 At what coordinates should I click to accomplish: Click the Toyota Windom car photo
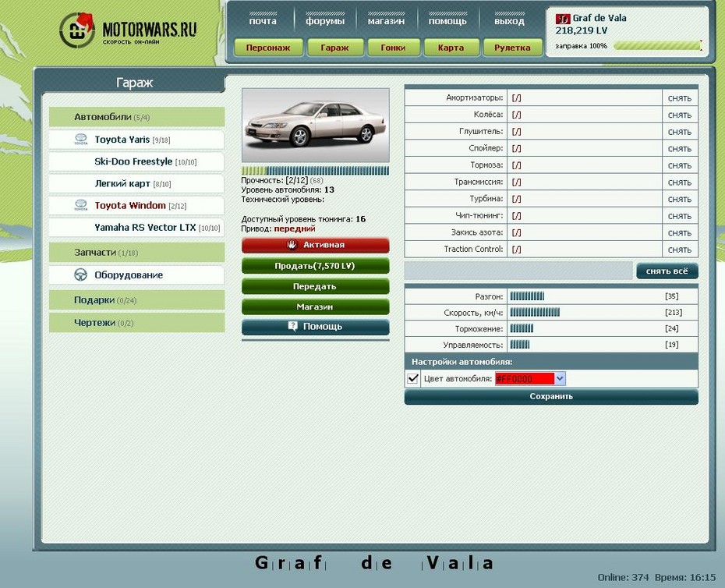coord(316,125)
